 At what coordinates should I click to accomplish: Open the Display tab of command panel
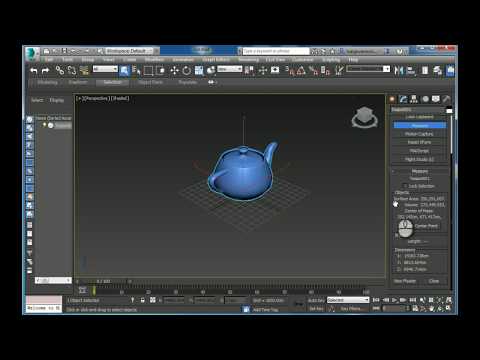436,99
